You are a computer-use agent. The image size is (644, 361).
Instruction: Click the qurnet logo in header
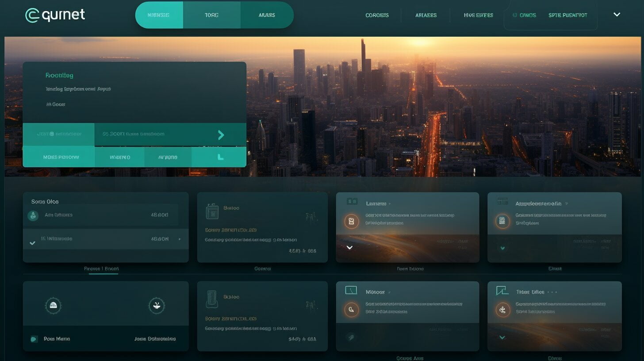tap(55, 15)
